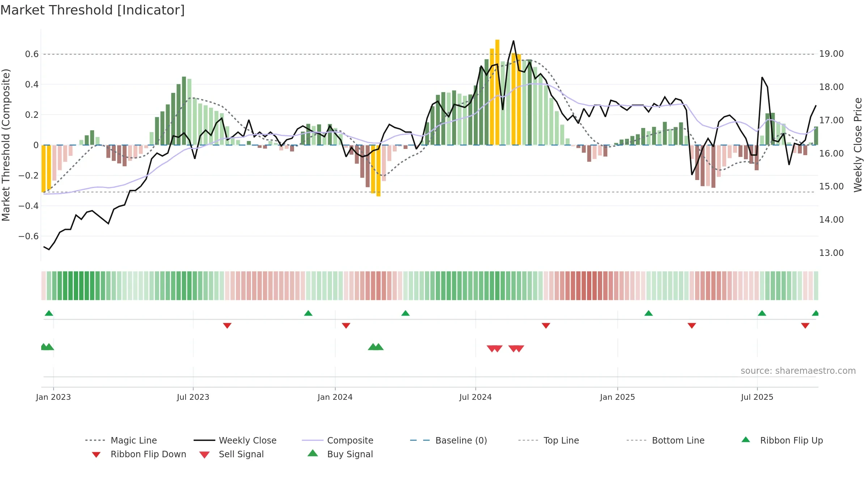The width and height of the screenshot is (868, 488).
Task: Click the Jan 2024 x-axis label
Action: (x=335, y=397)
